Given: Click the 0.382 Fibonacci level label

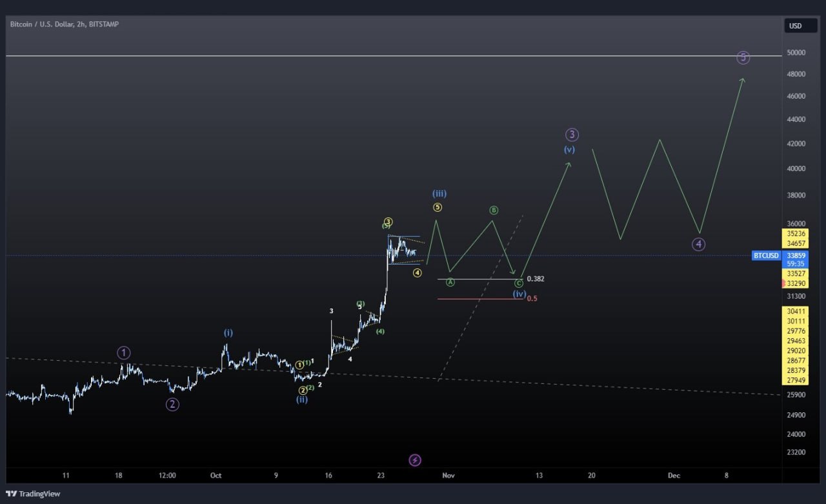Looking at the screenshot, I should tap(536, 279).
